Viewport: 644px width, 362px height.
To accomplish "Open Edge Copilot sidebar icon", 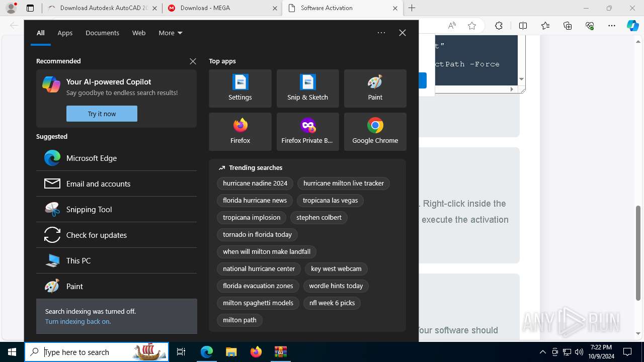I will click(x=632, y=26).
